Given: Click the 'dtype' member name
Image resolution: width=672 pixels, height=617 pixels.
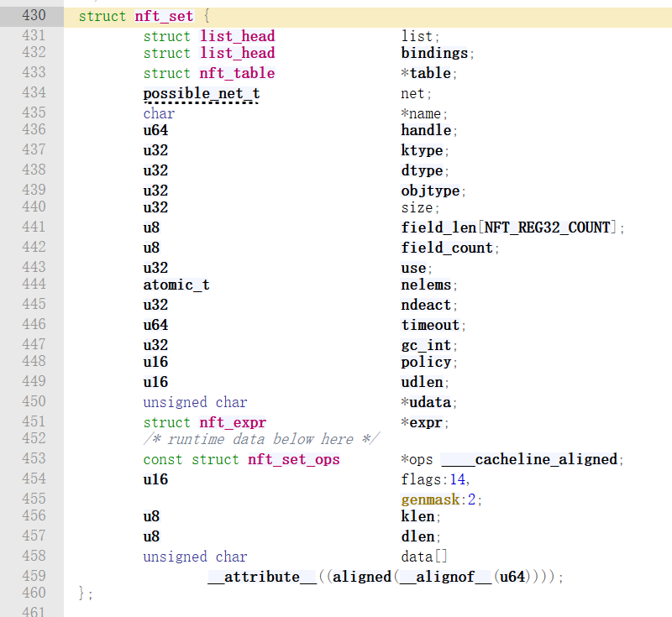Looking at the screenshot, I should click(422, 171).
